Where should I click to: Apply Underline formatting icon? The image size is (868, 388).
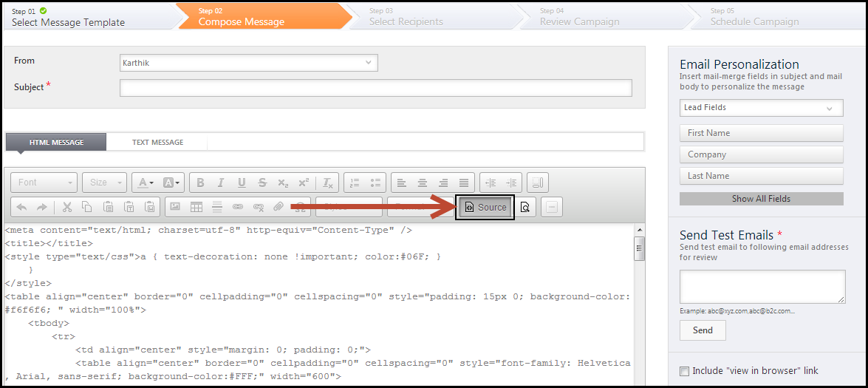coord(242,183)
